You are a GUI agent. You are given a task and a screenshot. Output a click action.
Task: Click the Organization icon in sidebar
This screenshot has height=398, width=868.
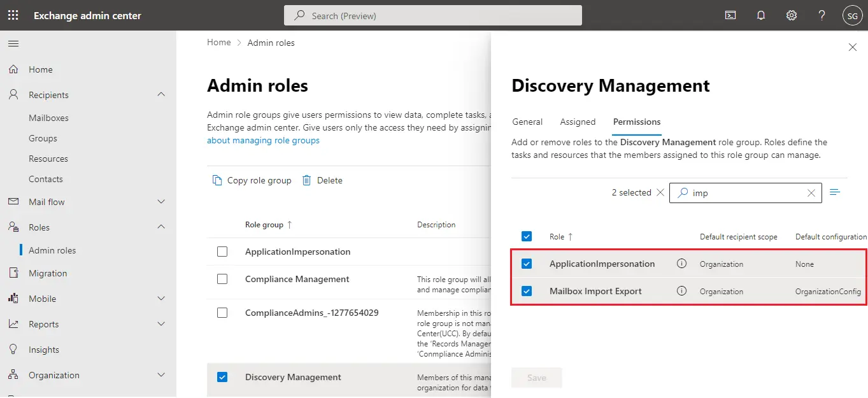(x=13, y=374)
